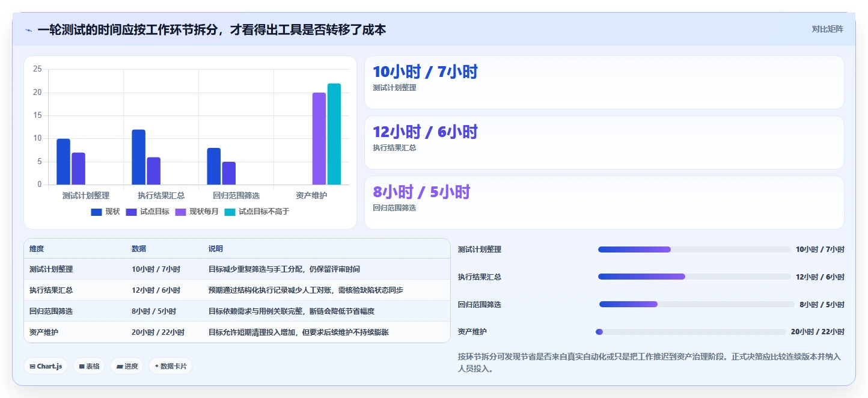Click the 对比矩阵 label in header

[827, 29]
